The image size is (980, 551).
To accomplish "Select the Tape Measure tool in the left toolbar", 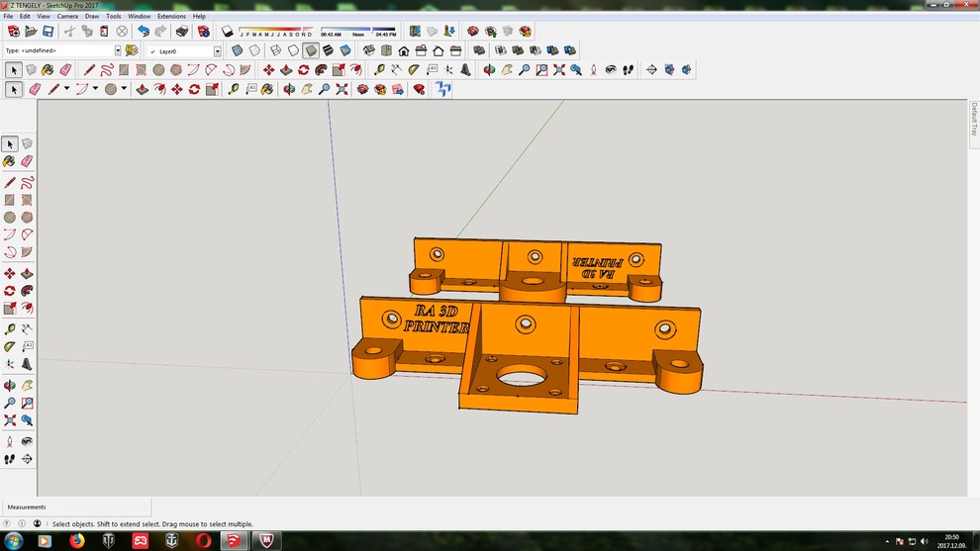I will point(10,328).
